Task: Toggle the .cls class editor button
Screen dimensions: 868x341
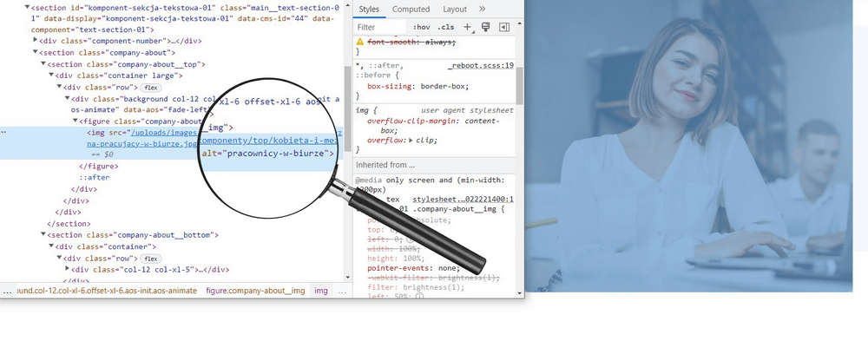Action: (445, 27)
